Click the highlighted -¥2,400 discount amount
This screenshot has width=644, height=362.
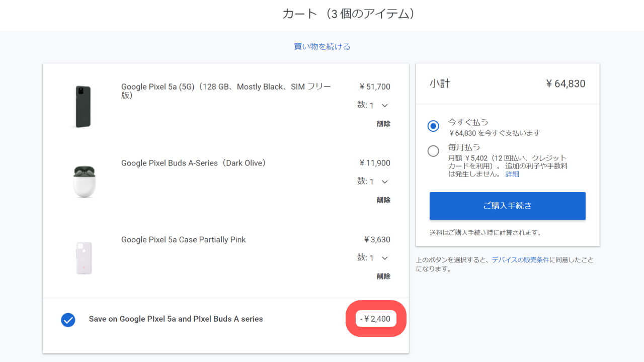376,318
